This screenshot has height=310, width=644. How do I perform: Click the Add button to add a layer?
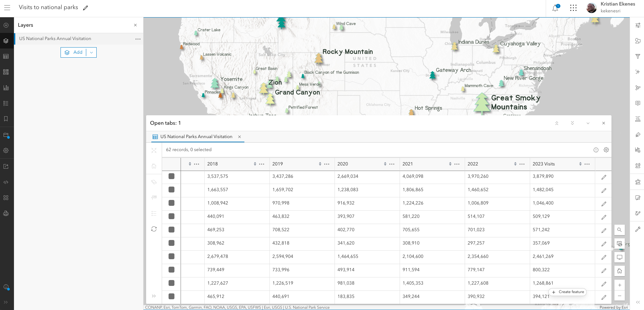(x=74, y=52)
